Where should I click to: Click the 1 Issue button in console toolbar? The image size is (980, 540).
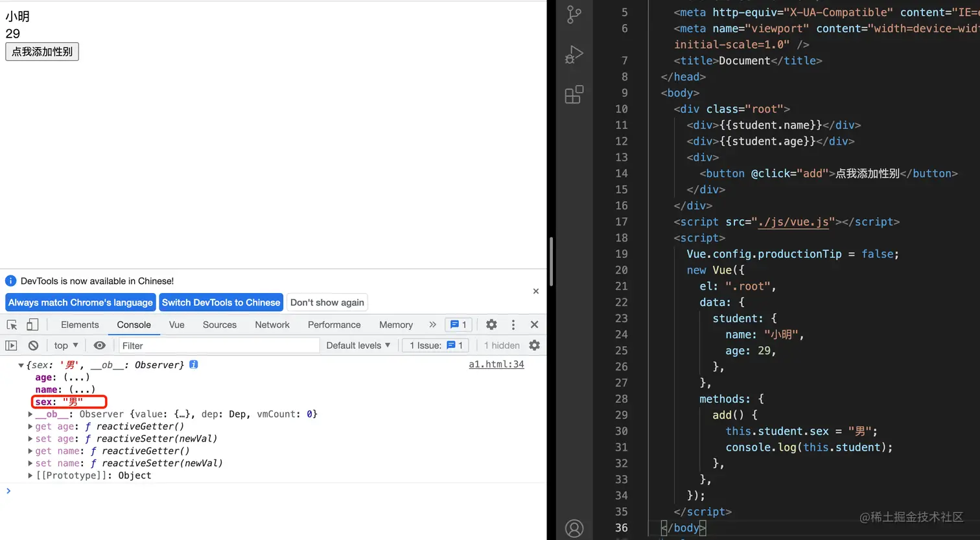pos(436,346)
